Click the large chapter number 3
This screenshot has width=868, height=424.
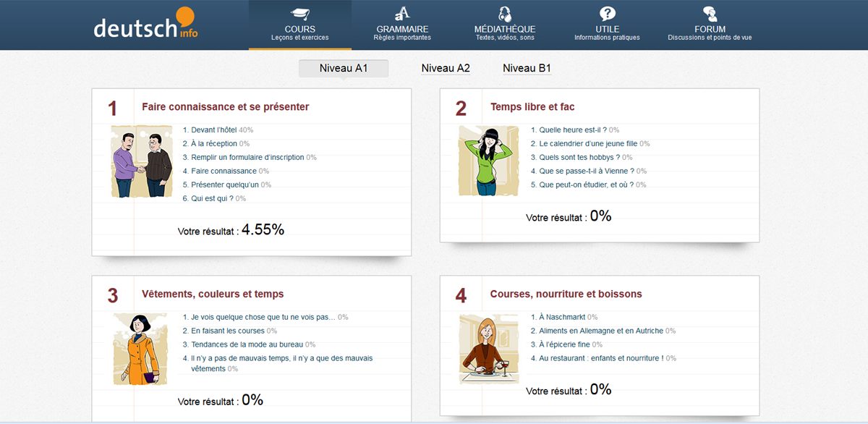113,296
